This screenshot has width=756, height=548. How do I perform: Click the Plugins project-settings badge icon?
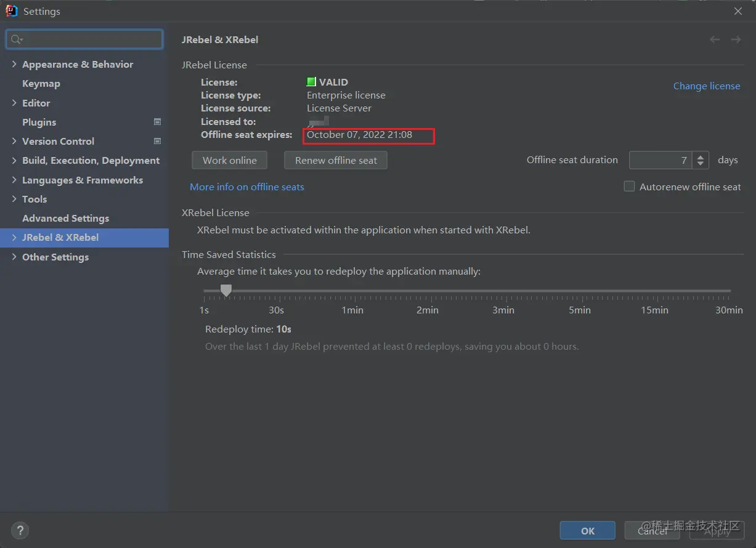157,122
